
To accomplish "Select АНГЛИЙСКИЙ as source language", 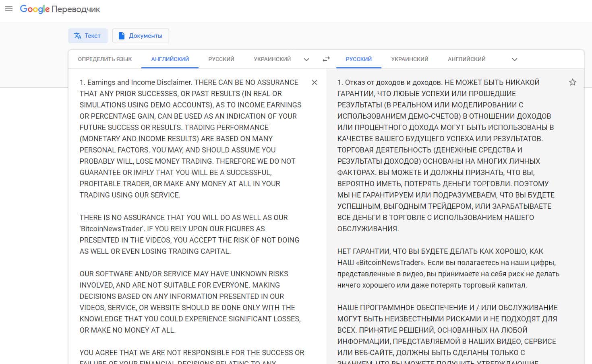I will click(x=170, y=59).
